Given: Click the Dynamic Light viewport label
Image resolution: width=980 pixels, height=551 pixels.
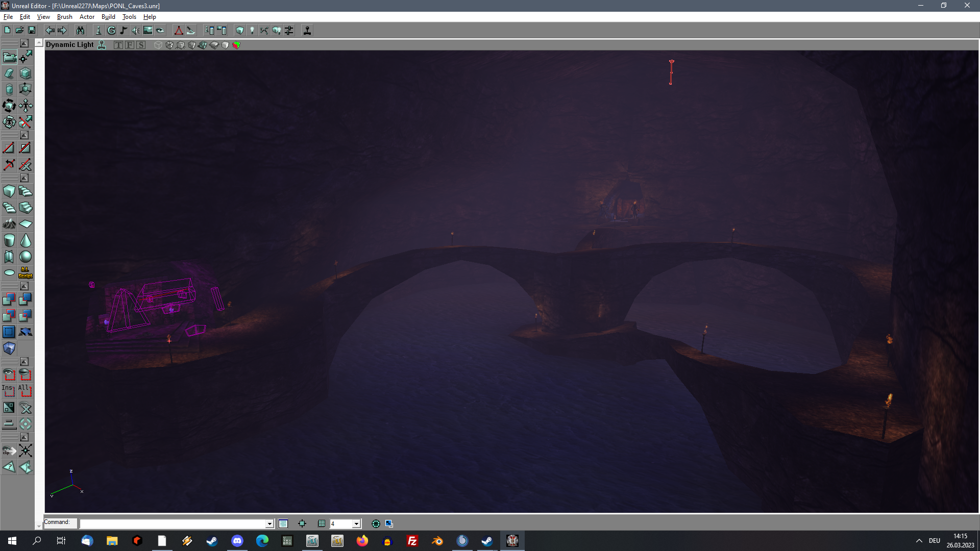Looking at the screenshot, I should click(70, 45).
